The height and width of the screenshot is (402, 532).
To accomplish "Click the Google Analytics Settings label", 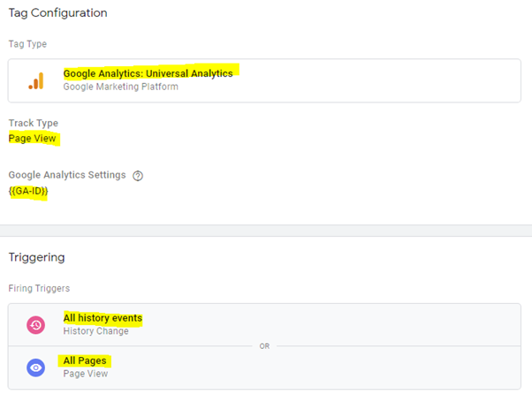I will (67, 175).
